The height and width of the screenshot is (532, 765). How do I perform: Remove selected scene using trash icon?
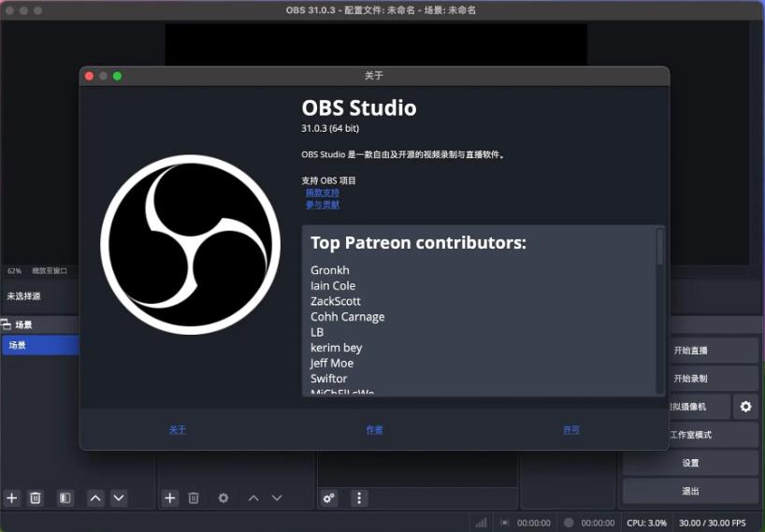coord(36,497)
